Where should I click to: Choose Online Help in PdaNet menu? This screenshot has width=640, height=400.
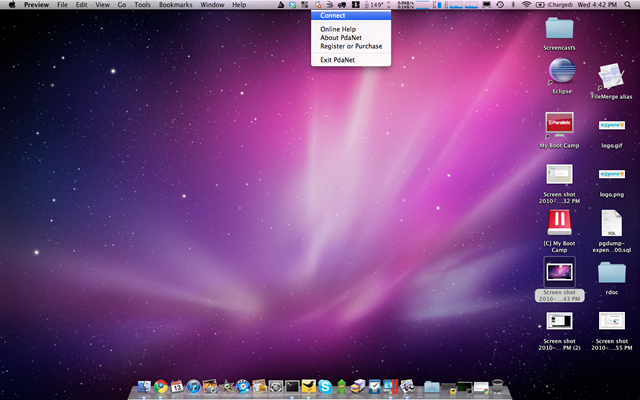pos(351,29)
